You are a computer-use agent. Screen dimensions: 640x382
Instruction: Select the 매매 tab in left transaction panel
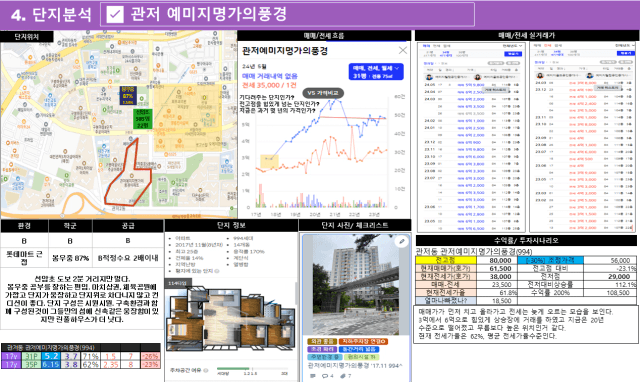(x=427, y=46)
